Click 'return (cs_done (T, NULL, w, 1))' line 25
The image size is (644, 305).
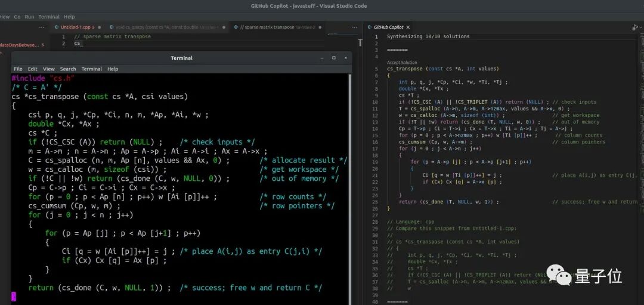click(449, 202)
